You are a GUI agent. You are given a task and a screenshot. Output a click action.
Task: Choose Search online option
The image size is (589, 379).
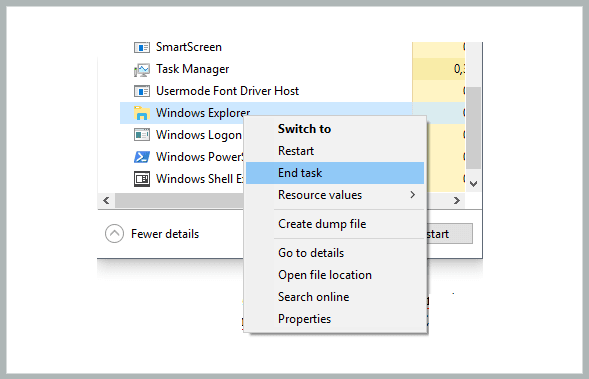(335, 297)
